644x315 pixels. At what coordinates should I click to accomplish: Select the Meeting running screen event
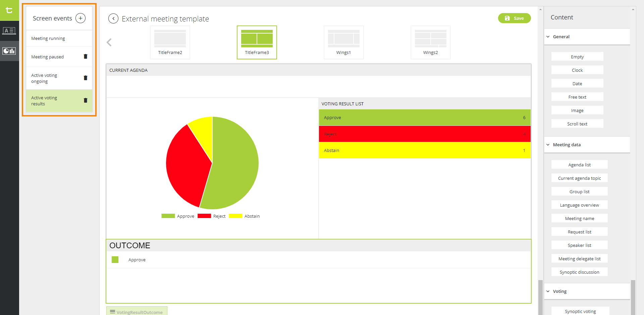click(x=48, y=39)
